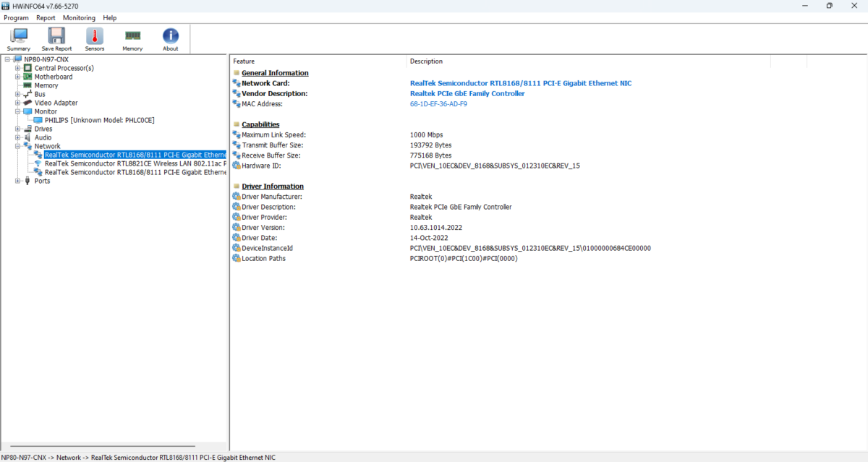Expand the Drives tree node

(17, 129)
